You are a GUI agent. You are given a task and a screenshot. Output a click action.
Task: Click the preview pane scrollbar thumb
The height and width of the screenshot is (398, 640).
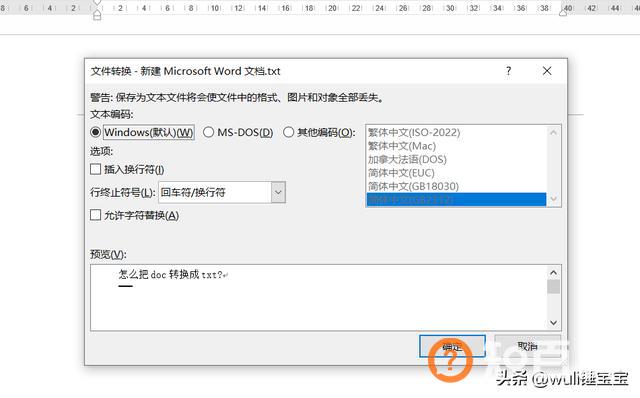553,287
